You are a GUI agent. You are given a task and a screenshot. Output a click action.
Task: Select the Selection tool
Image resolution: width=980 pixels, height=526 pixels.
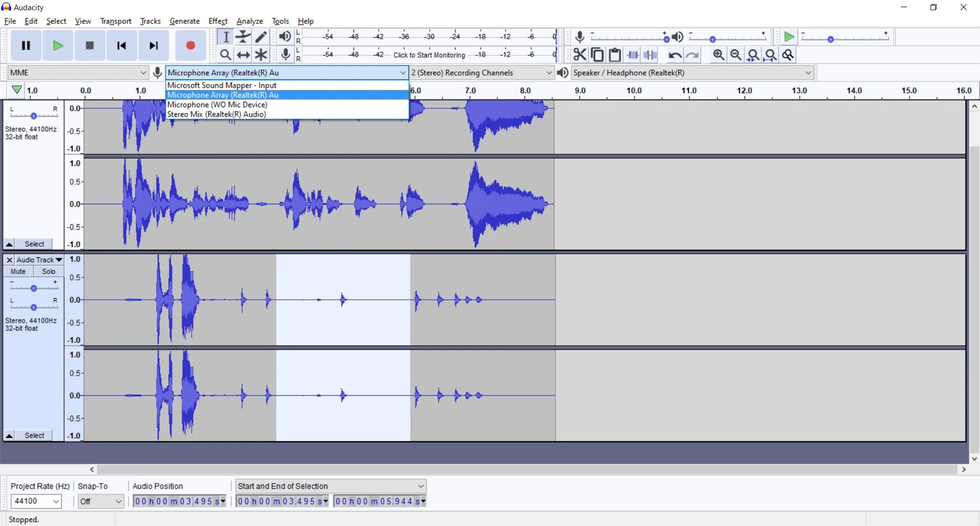tap(226, 37)
